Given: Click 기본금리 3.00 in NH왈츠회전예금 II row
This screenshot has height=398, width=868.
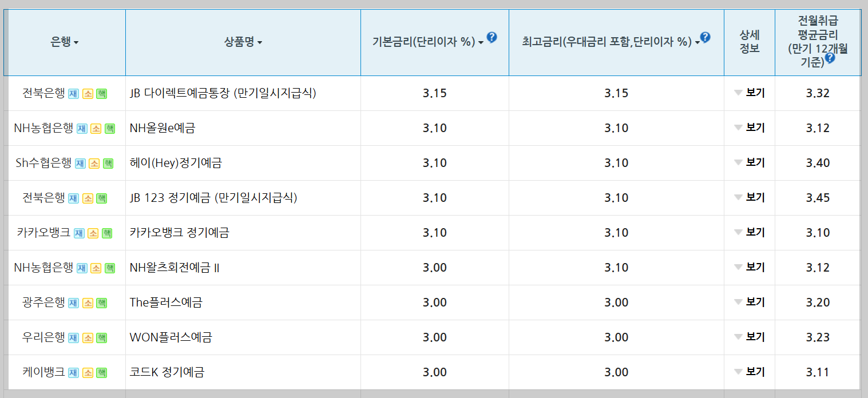Looking at the screenshot, I should (x=435, y=268).
